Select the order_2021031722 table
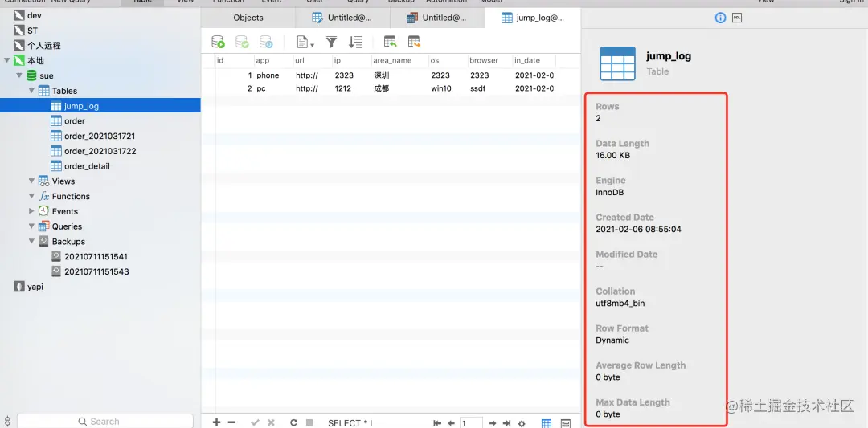The height and width of the screenshot is (428, 868). pos(100,151)
